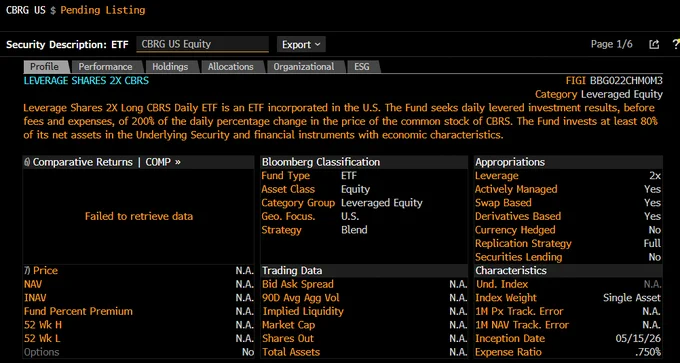Click the Category Leveraged Equity text
Screen dimensions: 680x363
pyautogui.click(x=598, y=94)
